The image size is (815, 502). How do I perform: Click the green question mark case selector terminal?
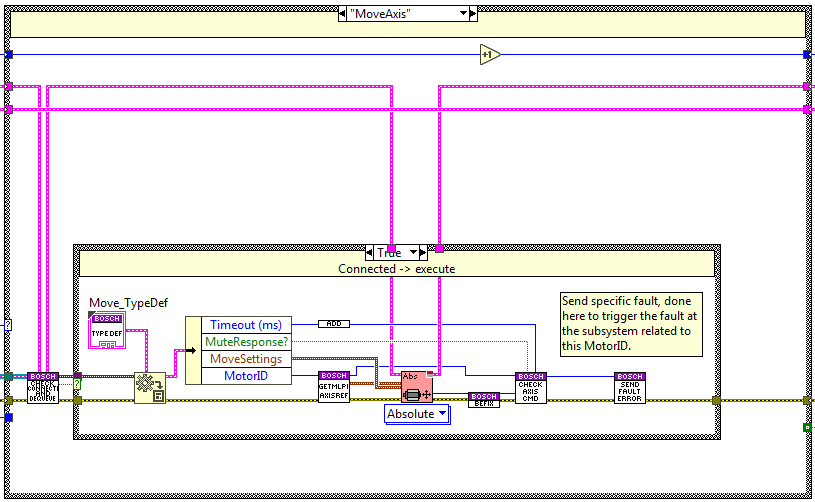point(77,385)
